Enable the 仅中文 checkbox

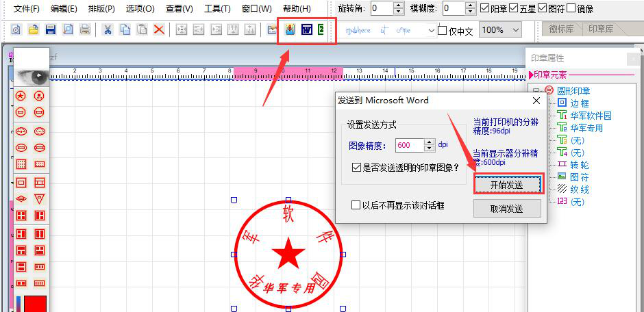(x=443, y=31)
